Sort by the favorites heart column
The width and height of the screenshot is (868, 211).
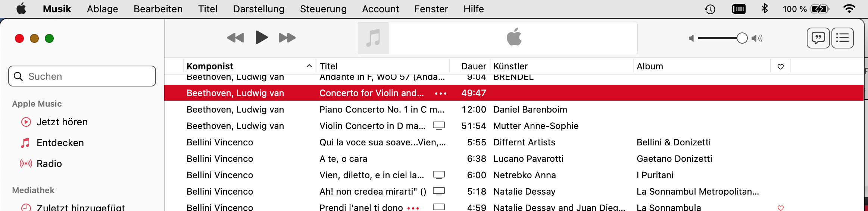[x=781, y=66]
